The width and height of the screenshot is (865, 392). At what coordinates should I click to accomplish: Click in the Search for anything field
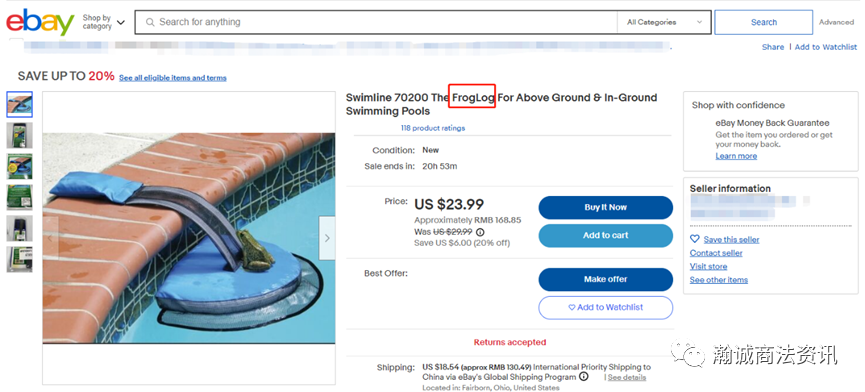tap(378, 22)
